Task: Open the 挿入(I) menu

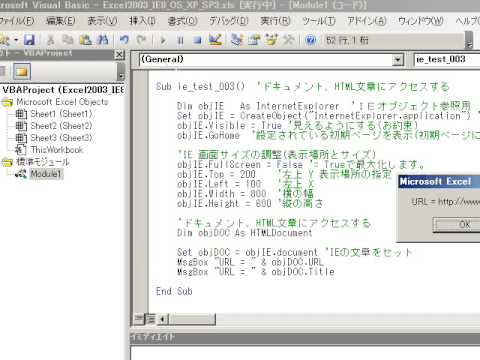Action: click(x=143, y=21)
